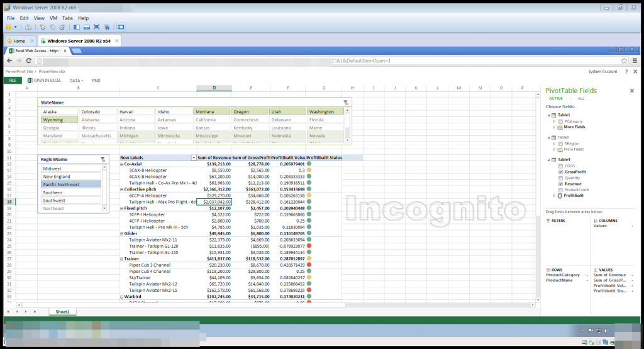
Task: Click the system tray flag icon
Action: (x=591, y=331)
